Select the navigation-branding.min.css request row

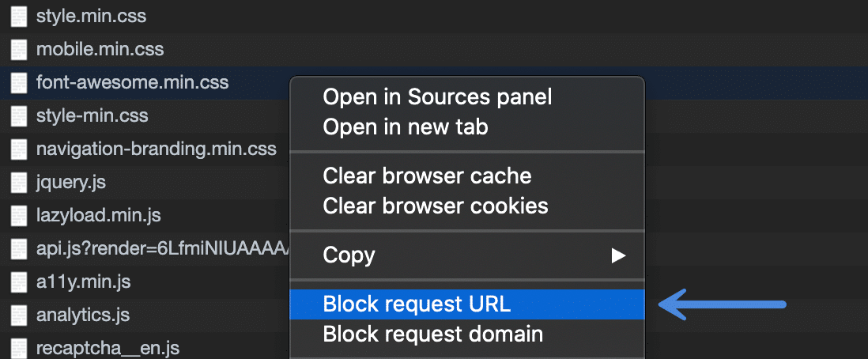pos(156,149)
